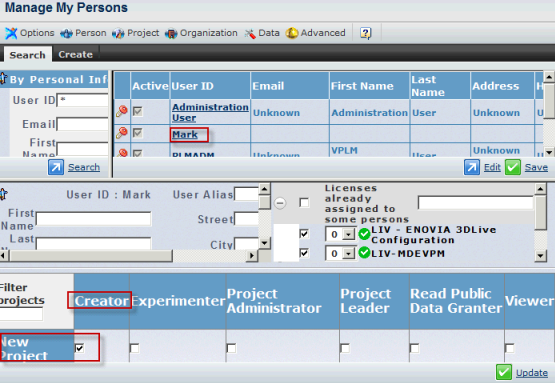The width and height of the screenshot is (555, 383).
Task: Click the Search link
Action: coord(84,167)
